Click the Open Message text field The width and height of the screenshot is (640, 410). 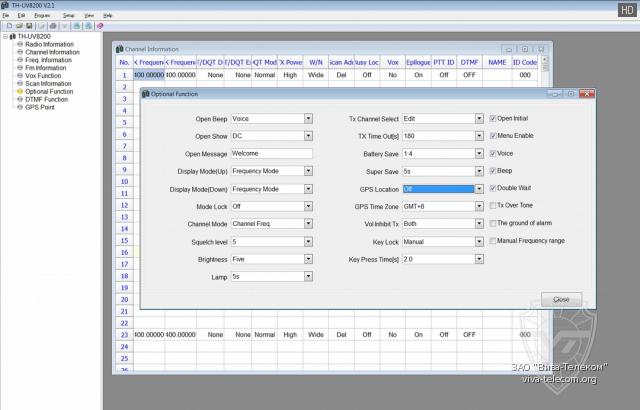coord(271,154)
